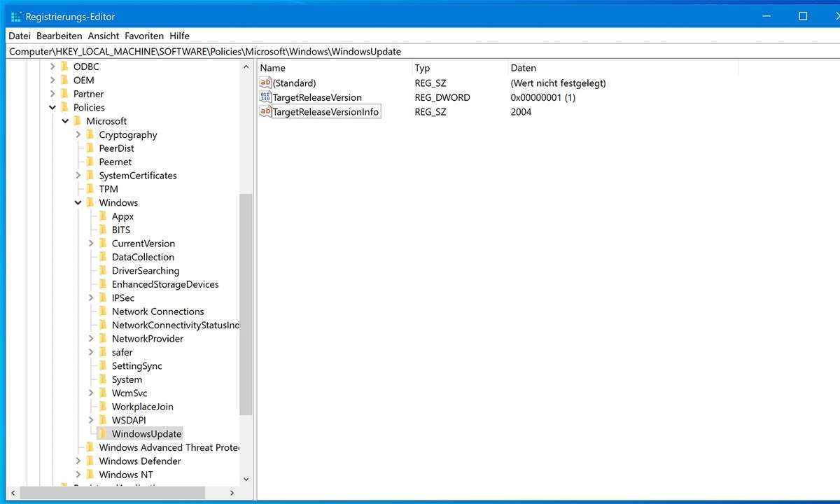Click the value data 0x00000001 (1)
This screenshot has width=840, height=504.
point(543,97)
